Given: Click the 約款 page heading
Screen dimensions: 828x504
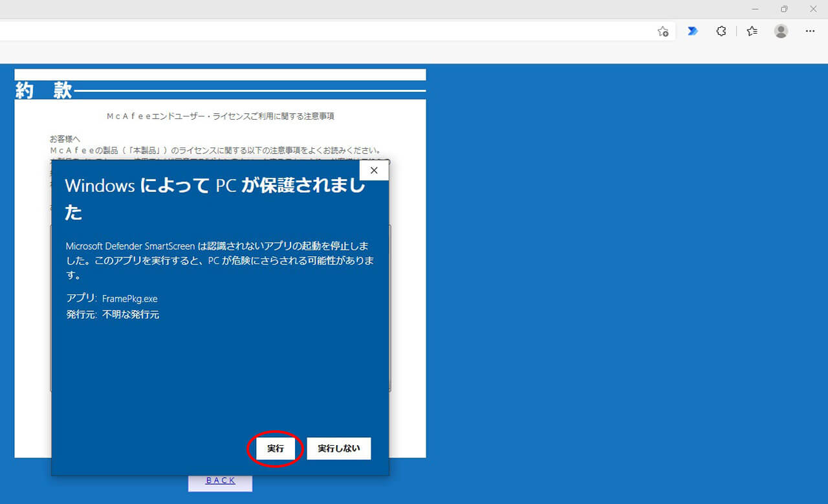Looking at the screenshot, I should (43, 91).
